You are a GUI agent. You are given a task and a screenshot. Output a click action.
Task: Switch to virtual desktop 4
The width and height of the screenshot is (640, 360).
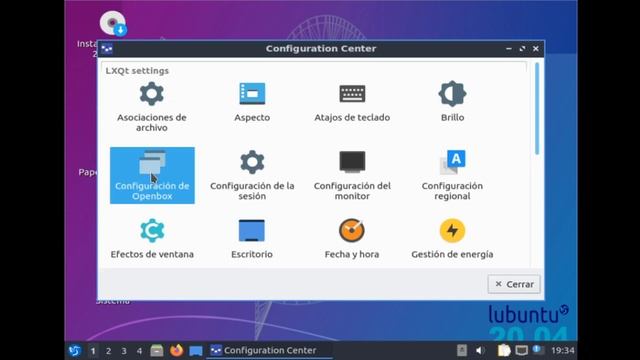pyautogui.click(x=140, y=351)
